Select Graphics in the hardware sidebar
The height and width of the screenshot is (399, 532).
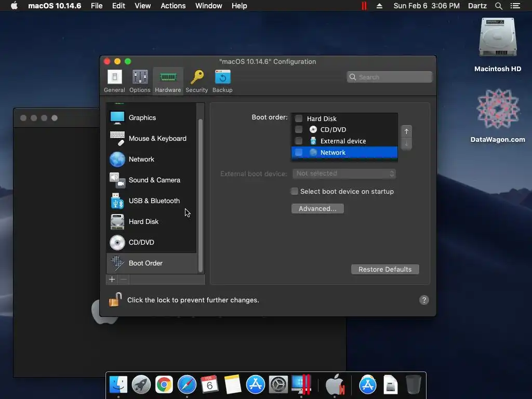(151, 118)
